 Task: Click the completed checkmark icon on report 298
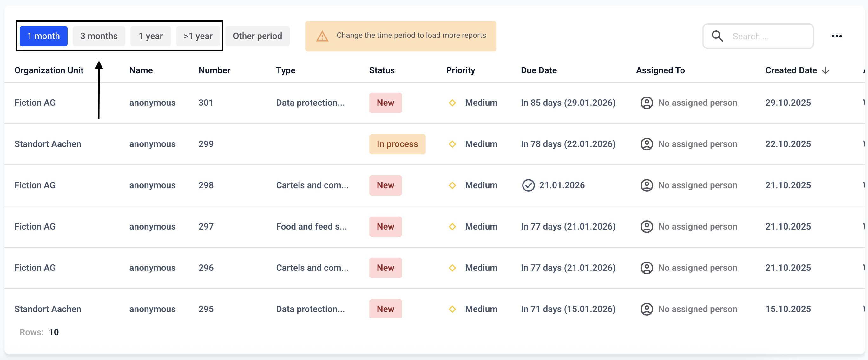(528, 185)
